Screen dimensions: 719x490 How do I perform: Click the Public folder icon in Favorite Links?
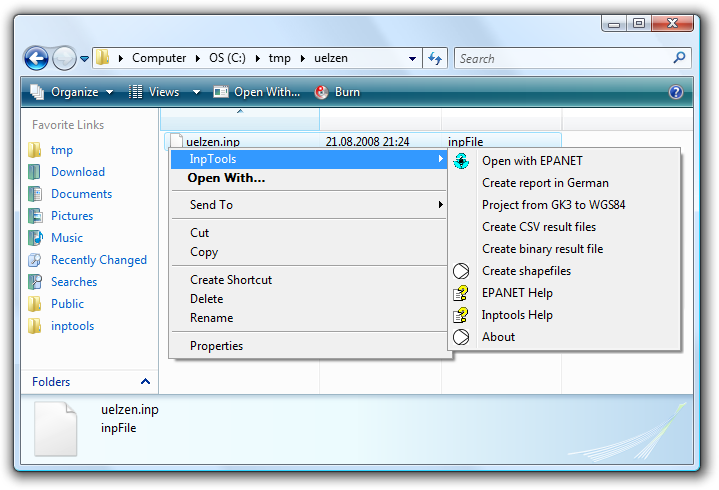35,304
